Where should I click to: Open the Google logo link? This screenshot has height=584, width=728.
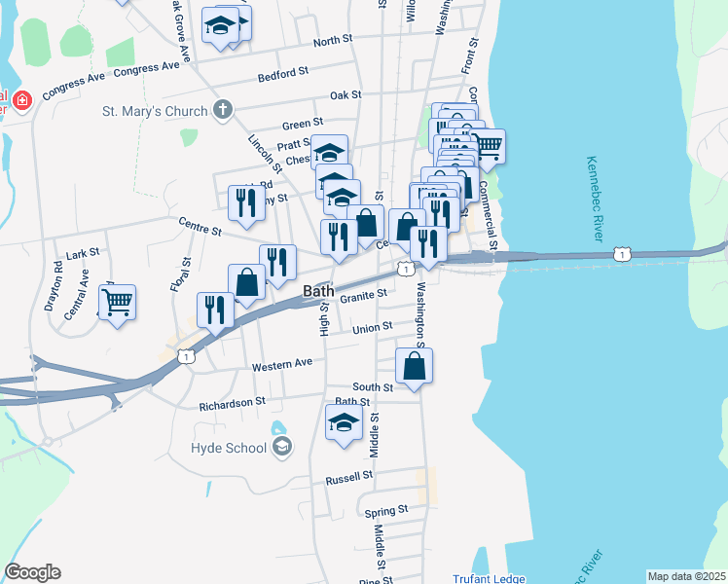pyautogui.click(x=32, y=572)
